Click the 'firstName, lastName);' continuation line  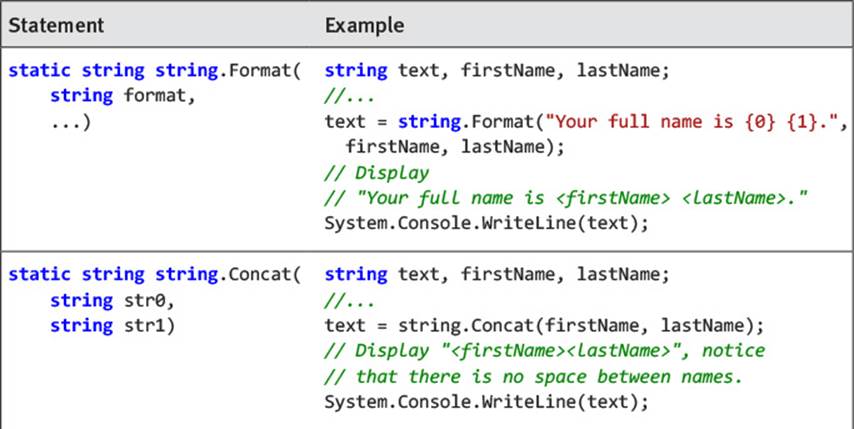[x=455, y=148]
